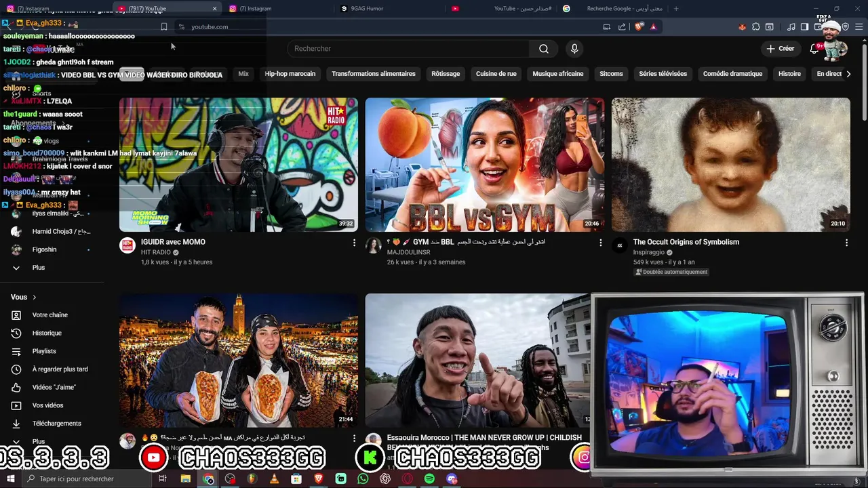Viewport: 868px width, 488px height.
Task: Open options menu for IGUIDR avec MOMO
Action: (x=354, y=243)
